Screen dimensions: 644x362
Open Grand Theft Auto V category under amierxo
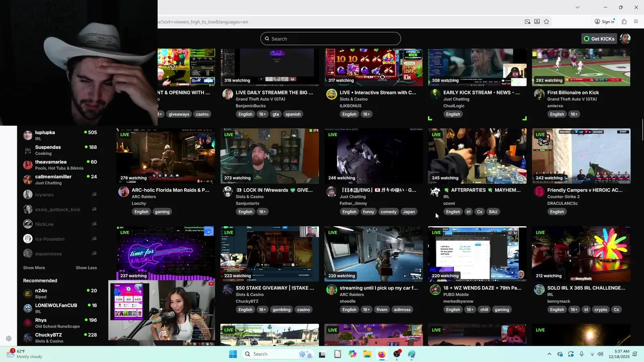[572, 99]
